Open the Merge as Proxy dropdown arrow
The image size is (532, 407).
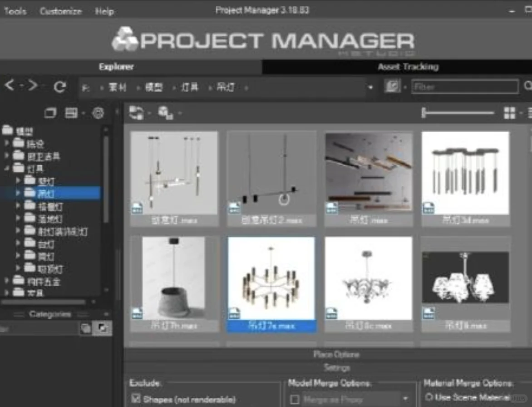pos(405,398)
